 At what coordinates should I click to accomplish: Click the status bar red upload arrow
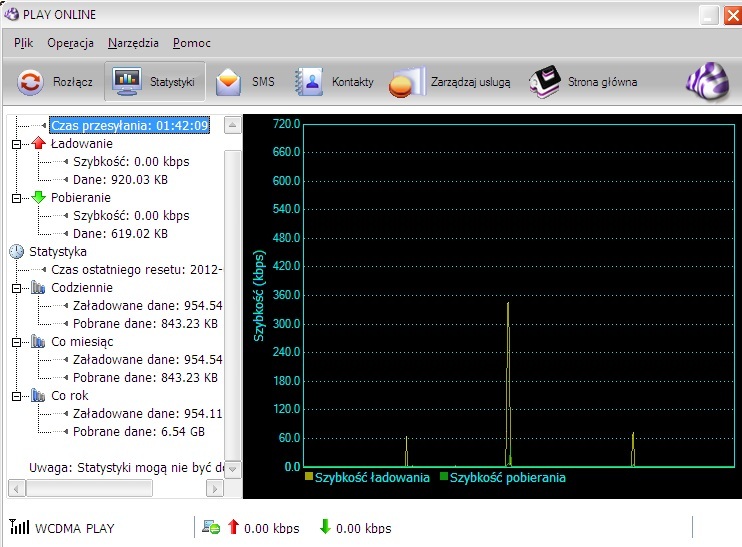(x=233, y=526)
